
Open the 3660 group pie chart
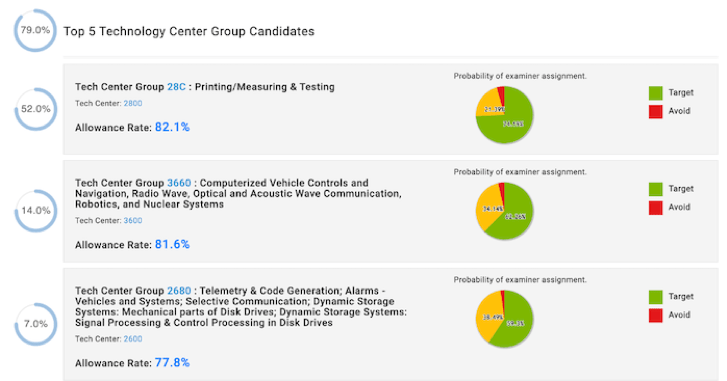504,211
